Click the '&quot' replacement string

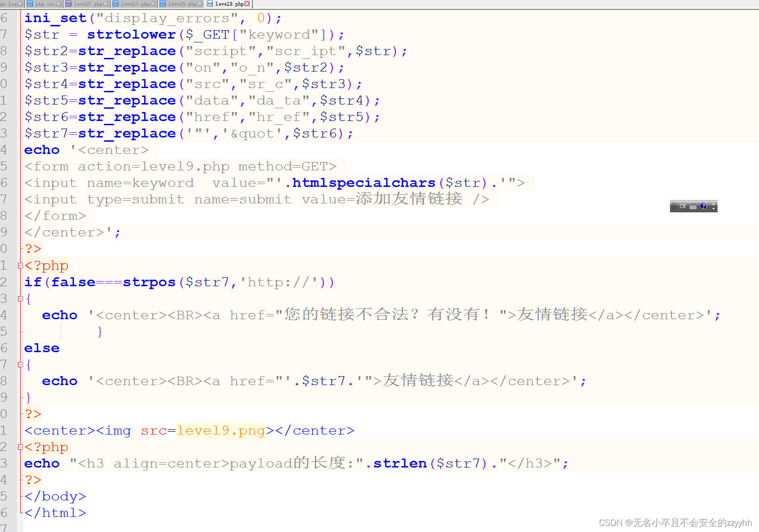[x=253, y=134]
